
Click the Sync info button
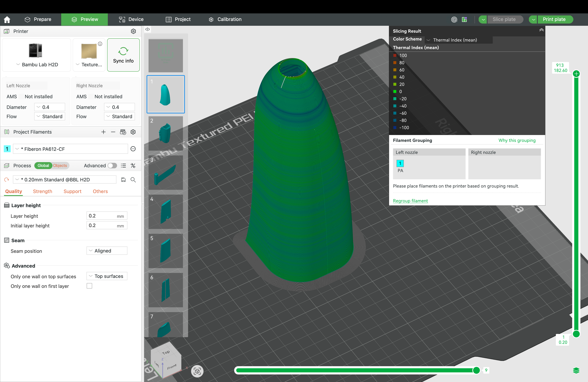click(x=123, y=55)
